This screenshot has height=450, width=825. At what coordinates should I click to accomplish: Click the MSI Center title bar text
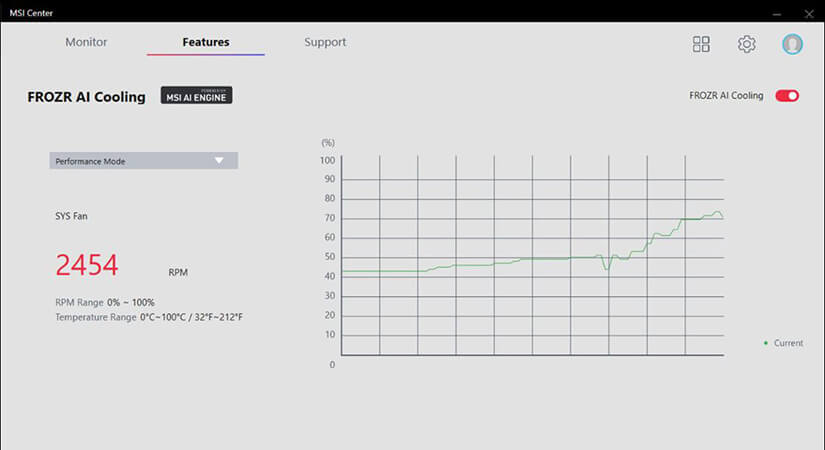(32, 11)
